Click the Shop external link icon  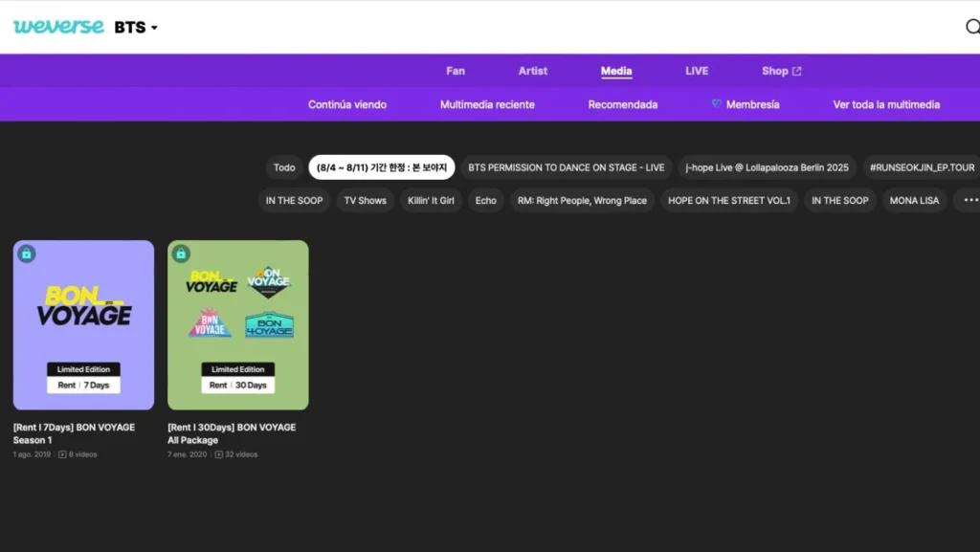click(797, 71)
